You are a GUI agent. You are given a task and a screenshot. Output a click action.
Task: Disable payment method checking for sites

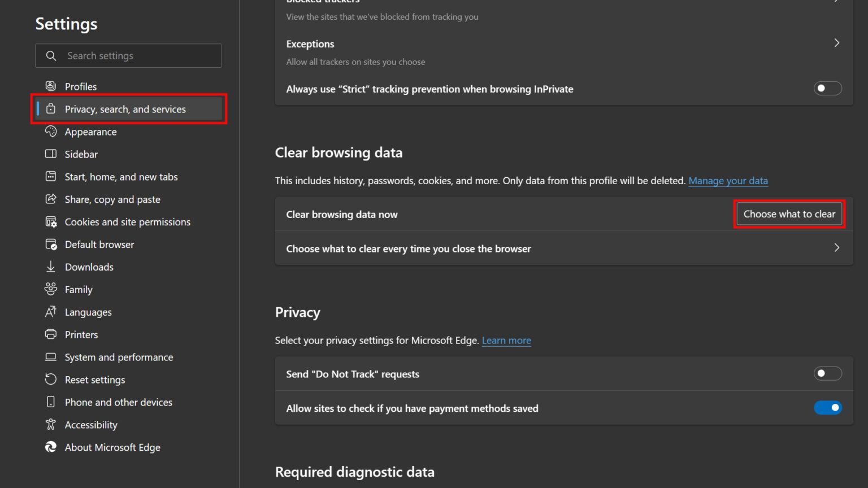pos(827,408)
